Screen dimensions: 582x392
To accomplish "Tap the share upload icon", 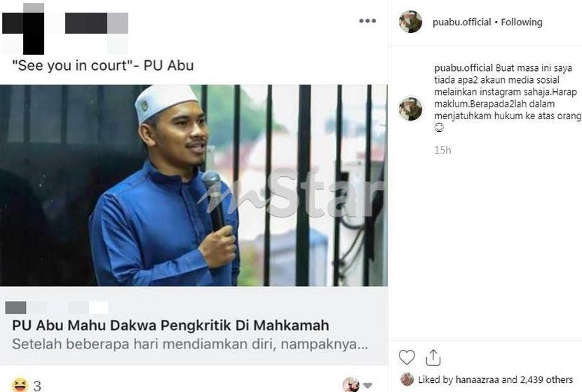I will 433,358.
